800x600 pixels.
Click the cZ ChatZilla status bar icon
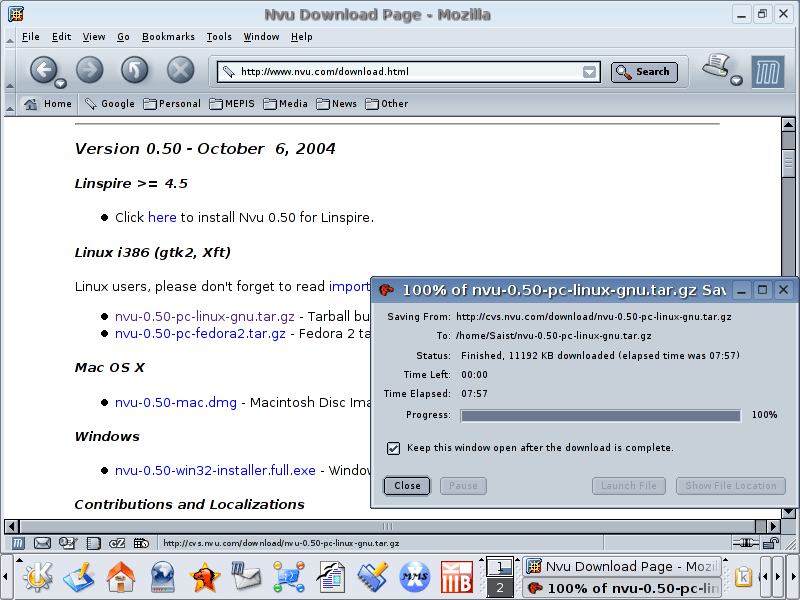117,543
